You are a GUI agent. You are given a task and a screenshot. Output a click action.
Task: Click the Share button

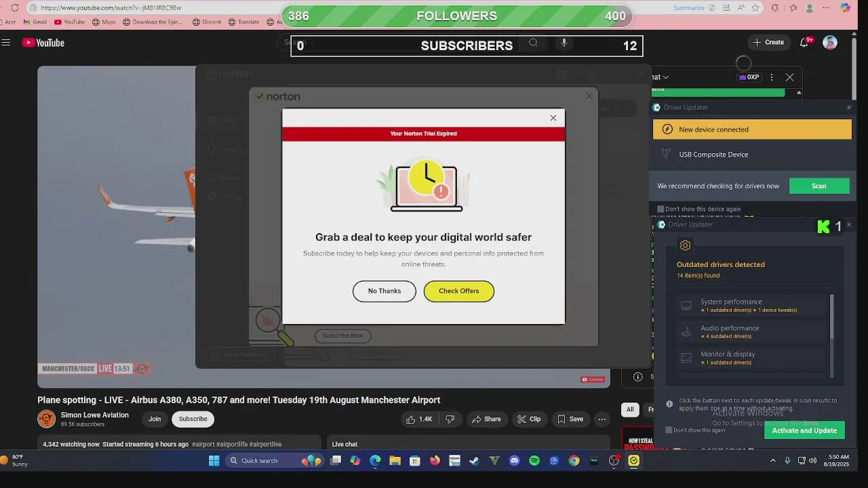click(x=486, y=420)
